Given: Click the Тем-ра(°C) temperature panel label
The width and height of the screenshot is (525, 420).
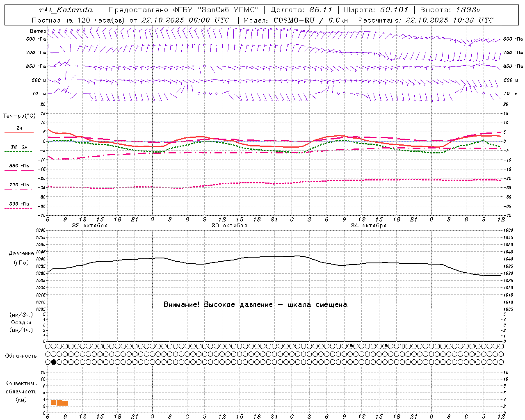Looking at the screenshot, I should tap(19, 116).
